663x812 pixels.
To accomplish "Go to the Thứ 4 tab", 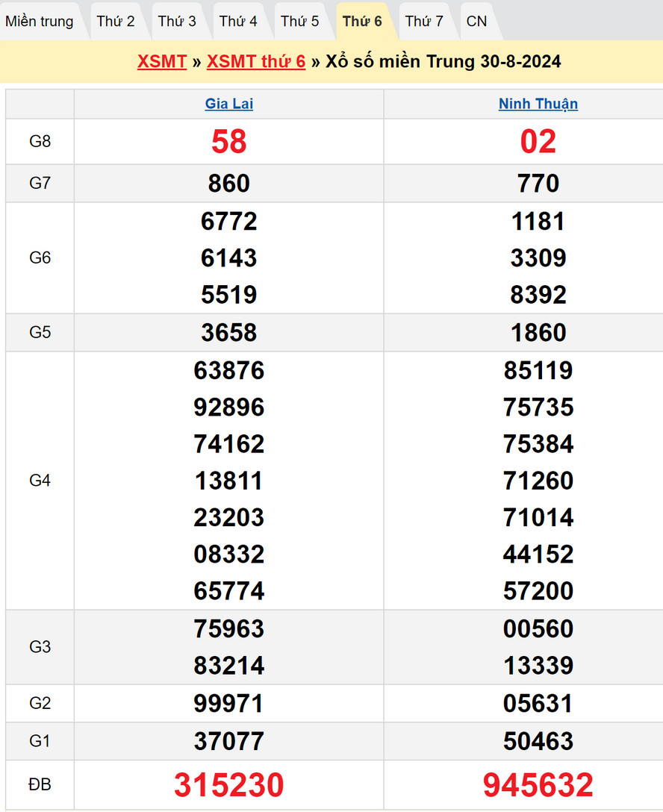I will pos(238,22).
